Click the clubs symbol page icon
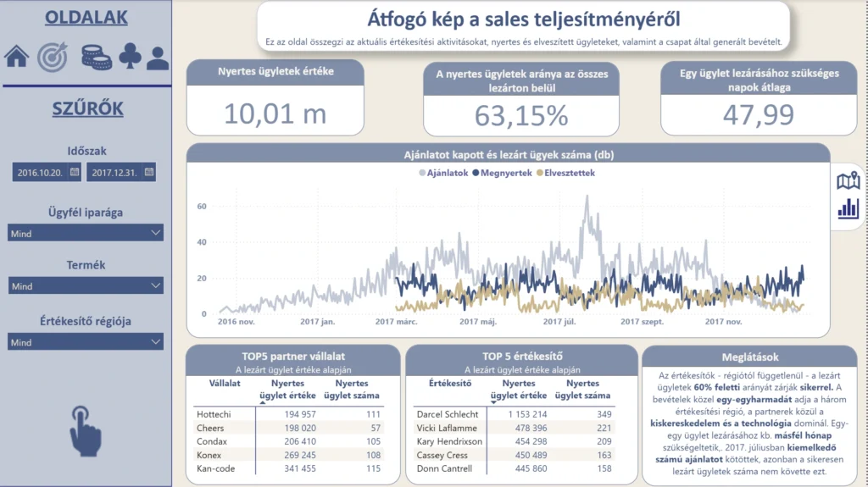The image size is (868, 487). coord(129,57)
